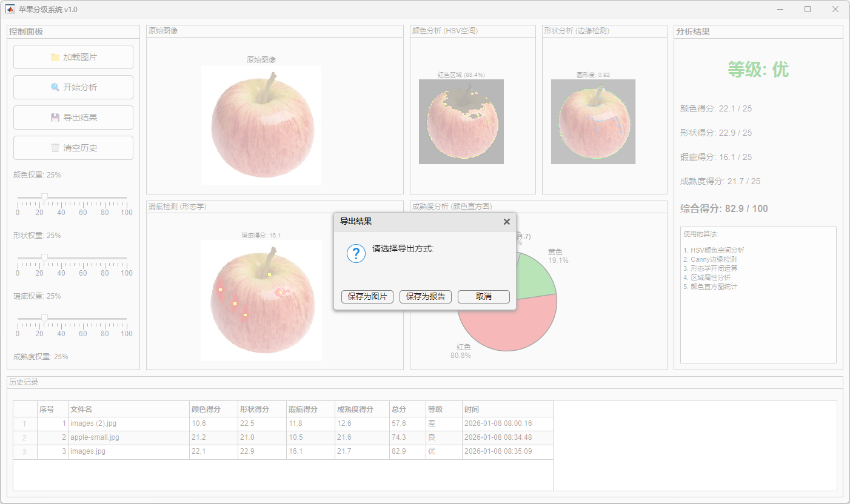Image resolution: width=850 pixels, height=504 pixels.
Task: Click the 等级: 优 result label
Action: coord(758,70)
